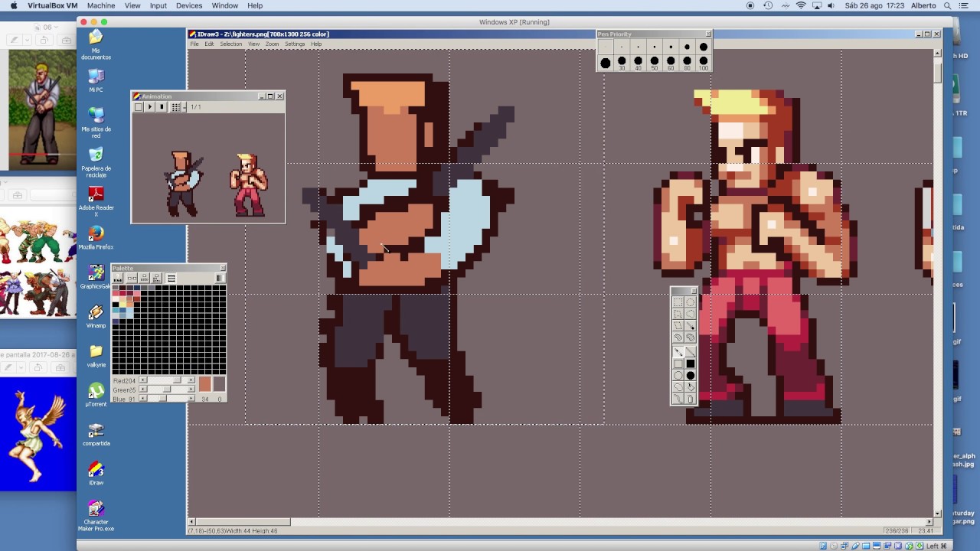Image resolution: width=980 pixels, height=551 pixels.
Task: Choose the second-largest pen size in top row
Action: pos(687,47)
